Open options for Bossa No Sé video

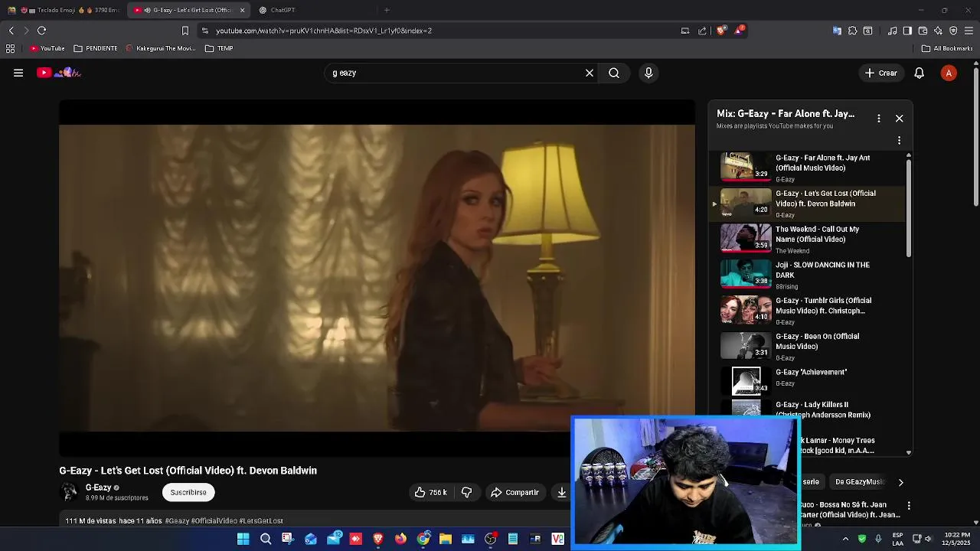909,506
